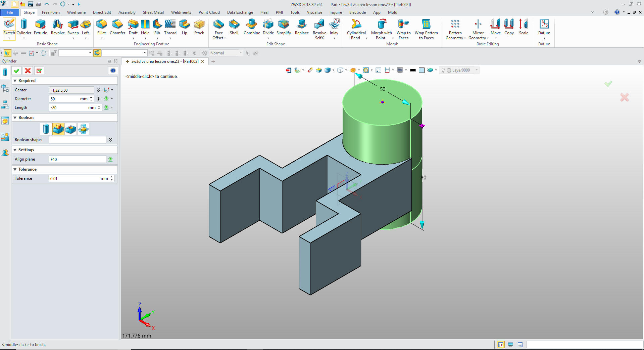Select the Extrude tool in the ribbon

(40, 27)
